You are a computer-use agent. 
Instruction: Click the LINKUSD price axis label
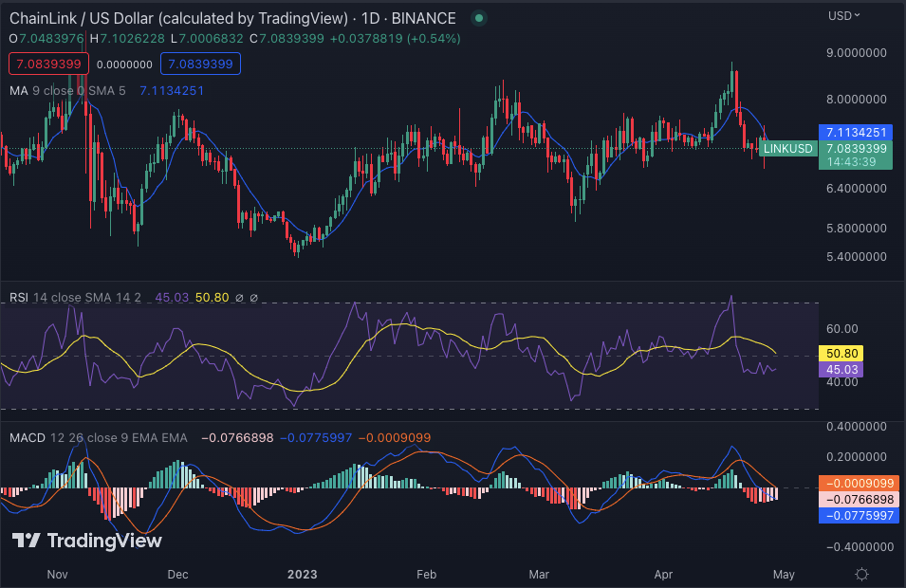pyautogui.click(x=788, y=149)
